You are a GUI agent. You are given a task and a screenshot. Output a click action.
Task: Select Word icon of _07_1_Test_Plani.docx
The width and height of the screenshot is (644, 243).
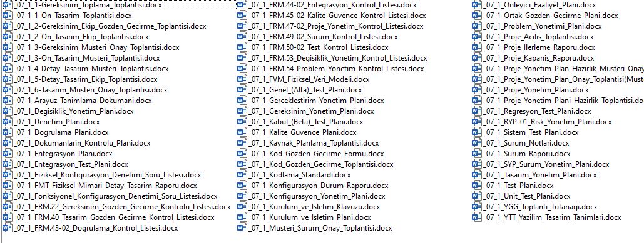point(477,186)
